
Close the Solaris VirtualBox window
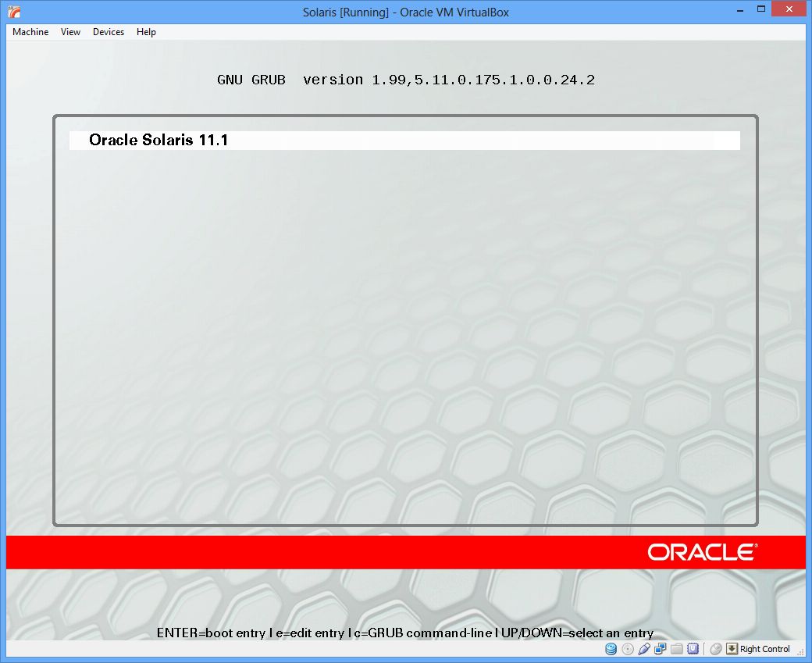tap(789, 9)
